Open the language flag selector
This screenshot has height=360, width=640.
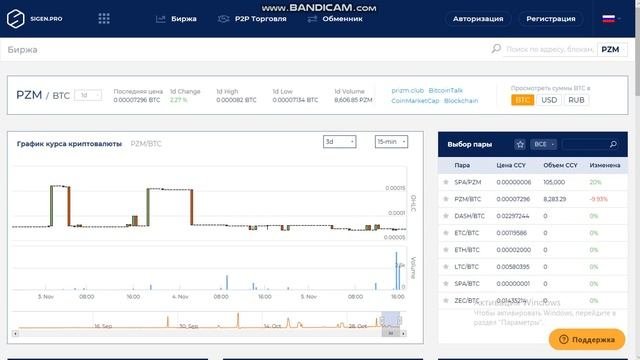[611, 19]
